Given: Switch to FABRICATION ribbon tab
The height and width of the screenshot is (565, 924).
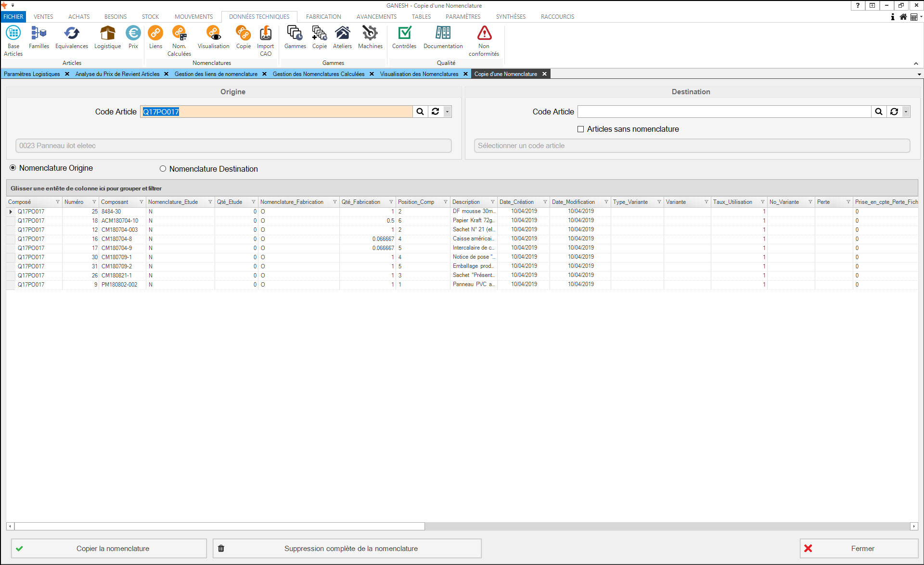Looking at the screenshot, I should [x=323, y=16].
